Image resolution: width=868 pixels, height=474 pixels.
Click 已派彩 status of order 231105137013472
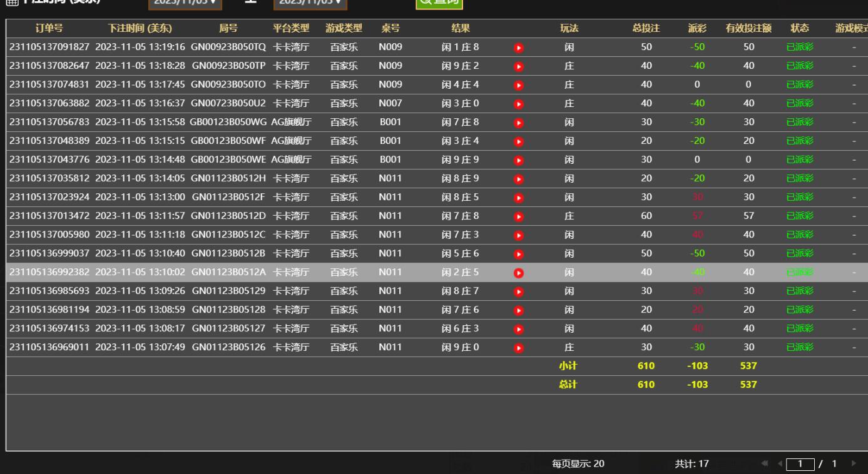(x=799, y=216)
